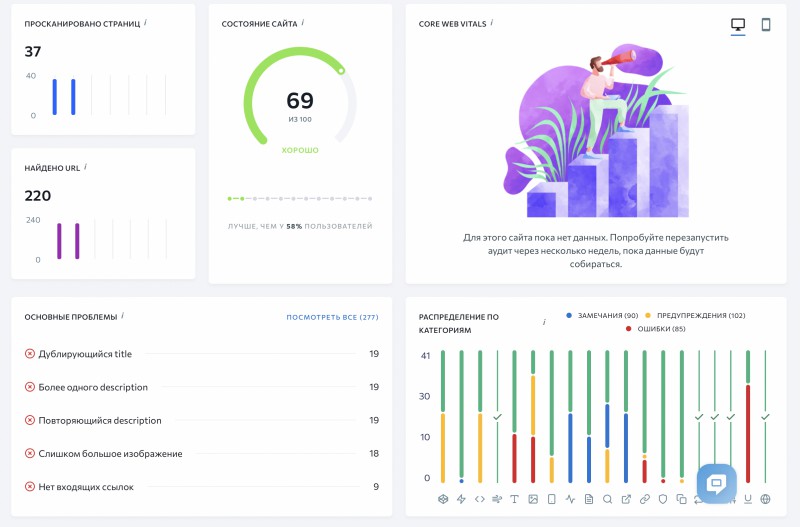
Task: Click tall red errors bar above underline icon
Action: [748, 434]
